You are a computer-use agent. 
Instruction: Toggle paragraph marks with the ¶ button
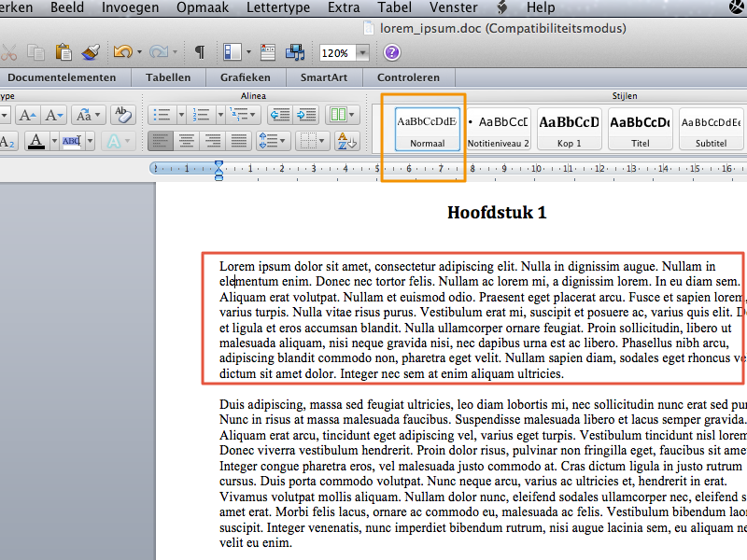tap(200, 52)
